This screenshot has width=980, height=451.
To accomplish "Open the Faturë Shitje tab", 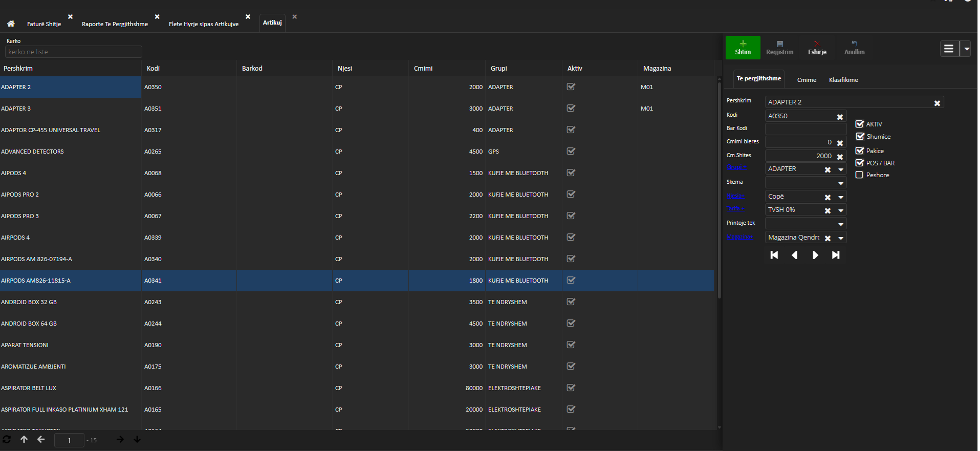I will click(44, 24).
